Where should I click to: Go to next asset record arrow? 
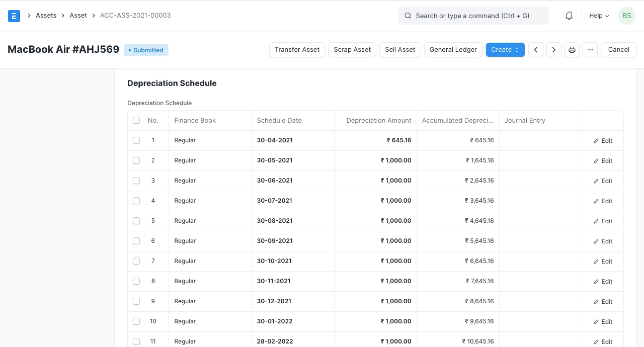(554, 50)
